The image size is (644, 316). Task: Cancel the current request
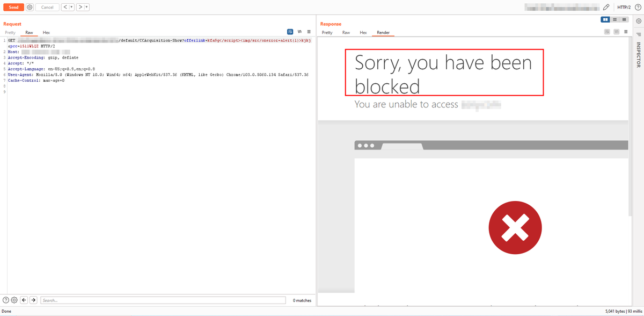47,7
